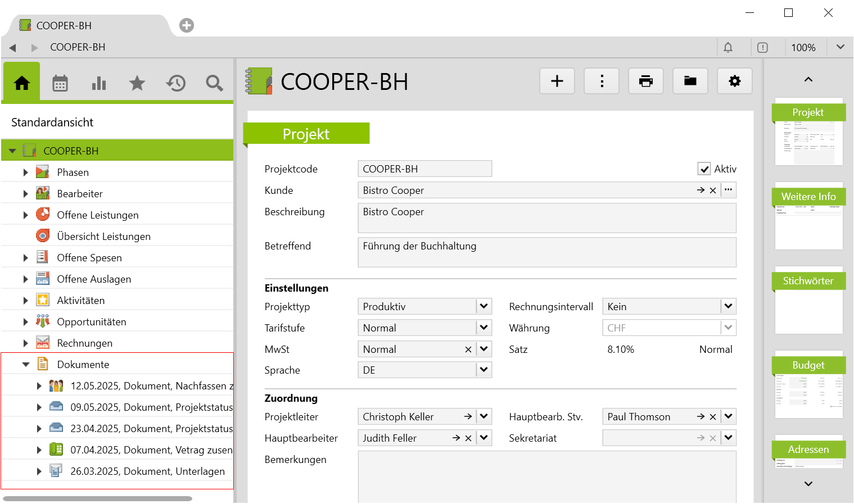The height and width of the screenshot is (504, 854).
Task: Click the search magnifier icon
Action: pos(214,83)
